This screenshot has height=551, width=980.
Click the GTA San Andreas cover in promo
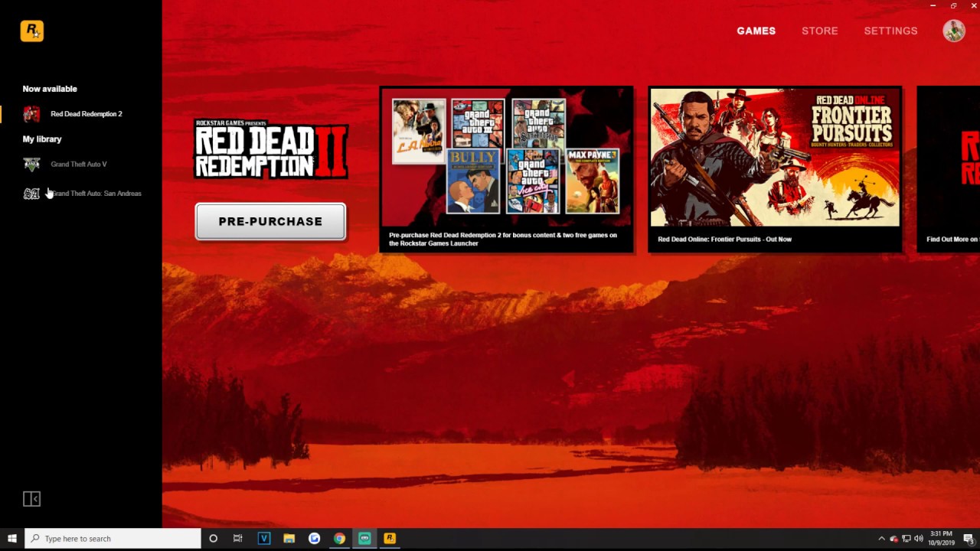538,123
